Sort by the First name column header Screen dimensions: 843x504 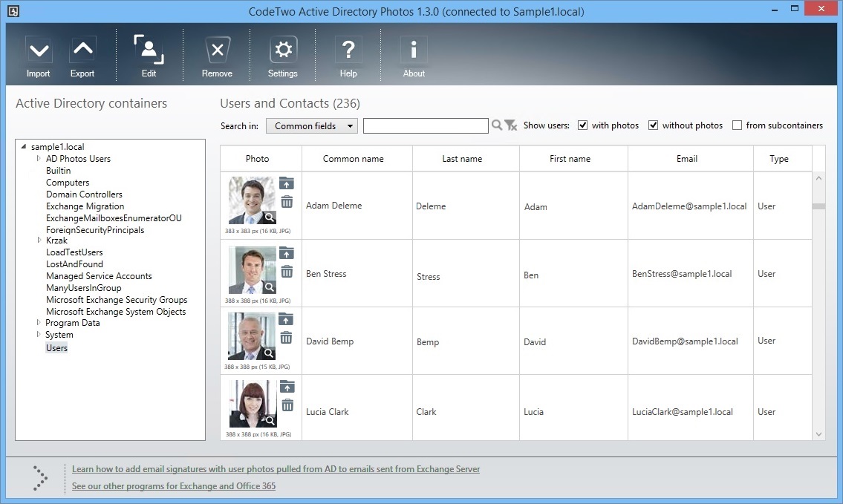573,159
